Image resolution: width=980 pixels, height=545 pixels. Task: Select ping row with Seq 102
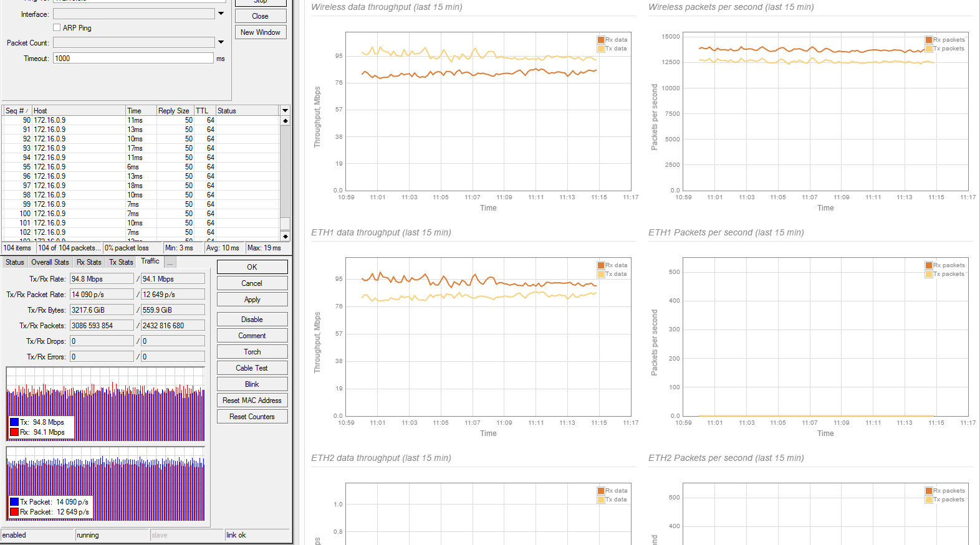point(141,232)
